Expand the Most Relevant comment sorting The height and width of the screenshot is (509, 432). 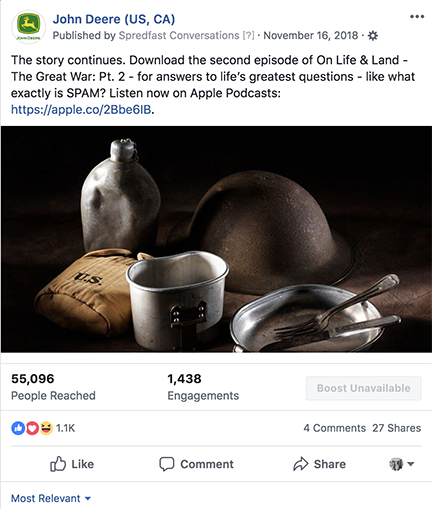pos(51,498)
